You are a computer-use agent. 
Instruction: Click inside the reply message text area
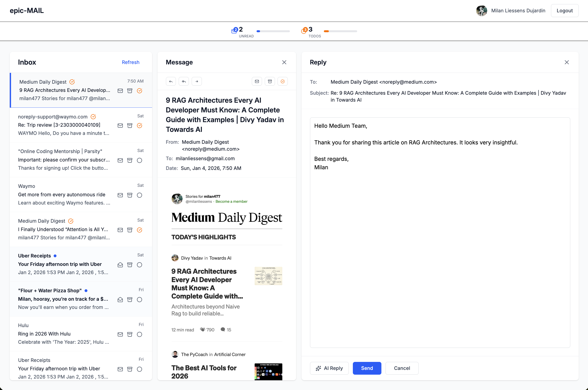pyautogui.click(x=440, y=249)
